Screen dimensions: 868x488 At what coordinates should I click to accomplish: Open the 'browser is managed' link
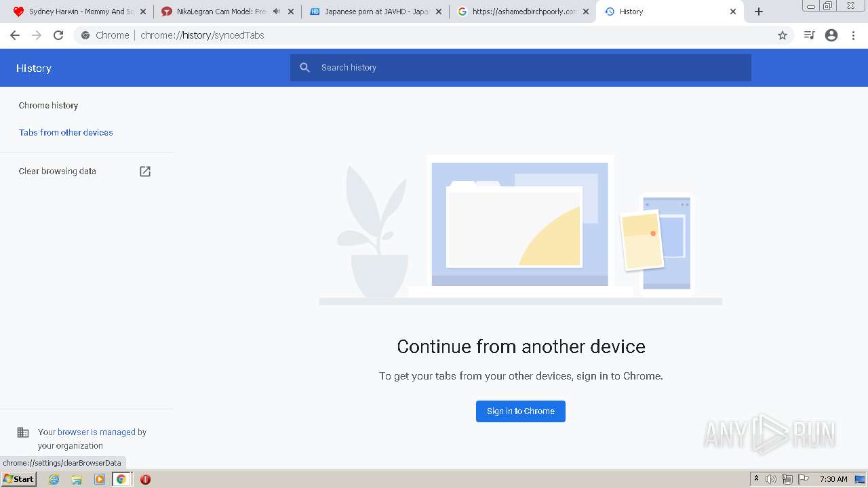96,432
